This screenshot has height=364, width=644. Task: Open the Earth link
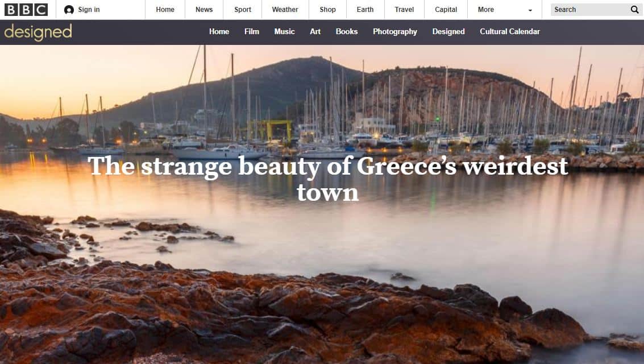365,10
